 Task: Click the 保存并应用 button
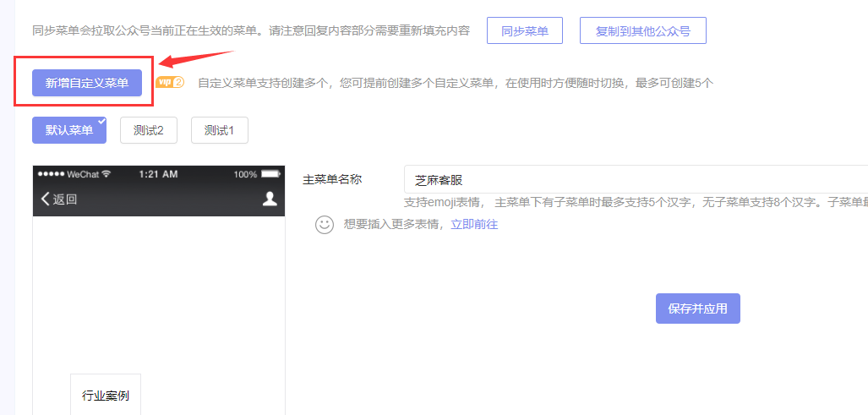pos(697,309)
